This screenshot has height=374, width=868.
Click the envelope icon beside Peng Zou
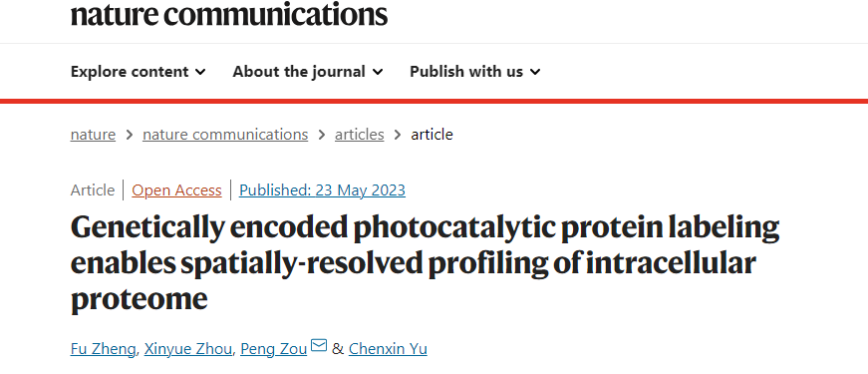[x=319, y=346]
